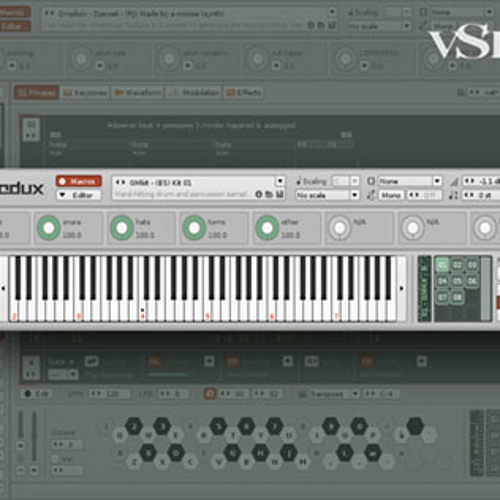The height and width of the screenshot is (500, 500).
Task: Click the snare macro knob
Action: coord(49,228)
